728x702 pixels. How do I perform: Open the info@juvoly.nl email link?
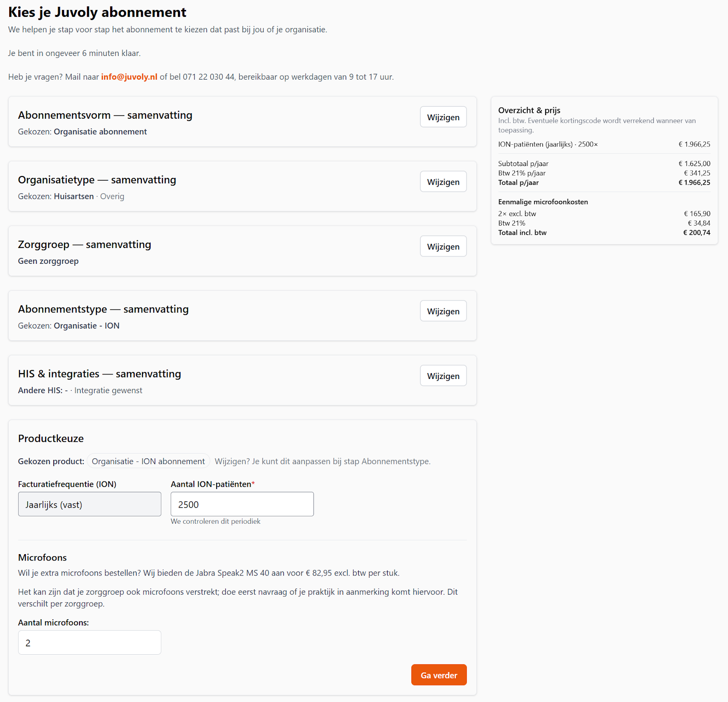tap(129, 77)
